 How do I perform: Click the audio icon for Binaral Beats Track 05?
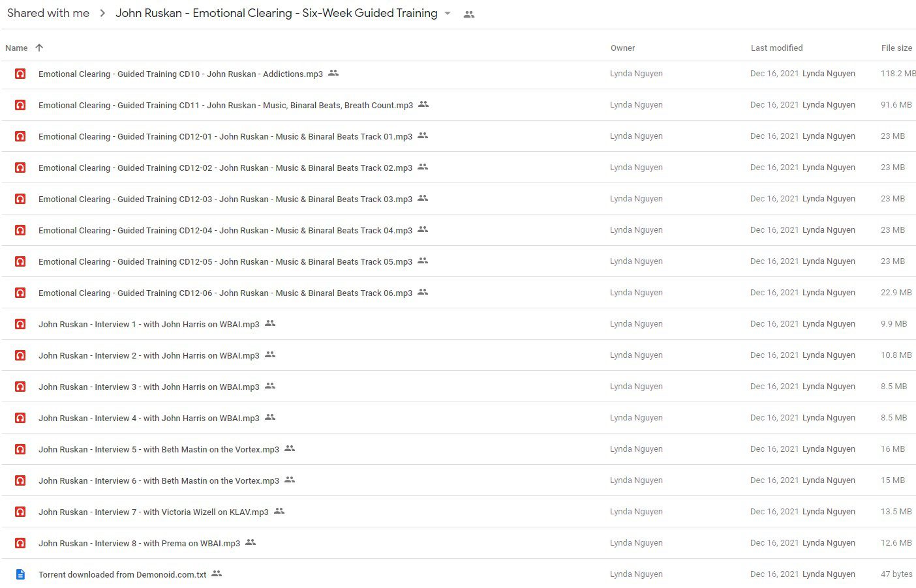coord(20,261)
